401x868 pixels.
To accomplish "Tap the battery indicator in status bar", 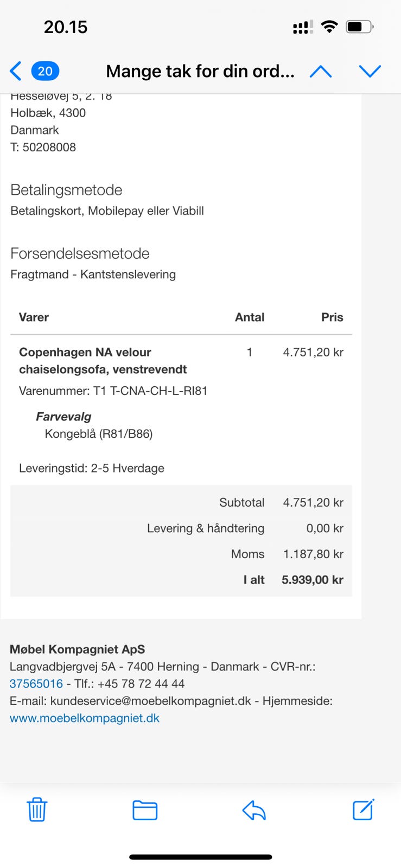I will click(359, 27).
